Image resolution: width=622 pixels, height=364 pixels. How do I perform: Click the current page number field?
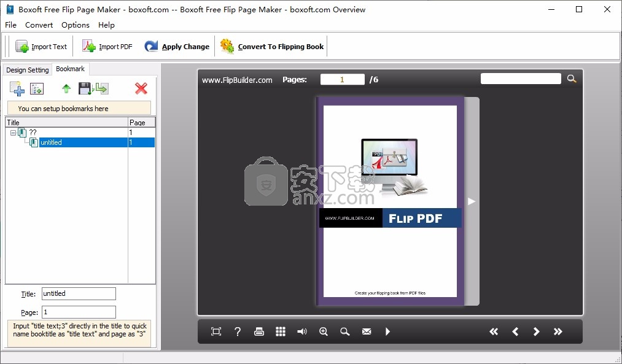(343, 79)
